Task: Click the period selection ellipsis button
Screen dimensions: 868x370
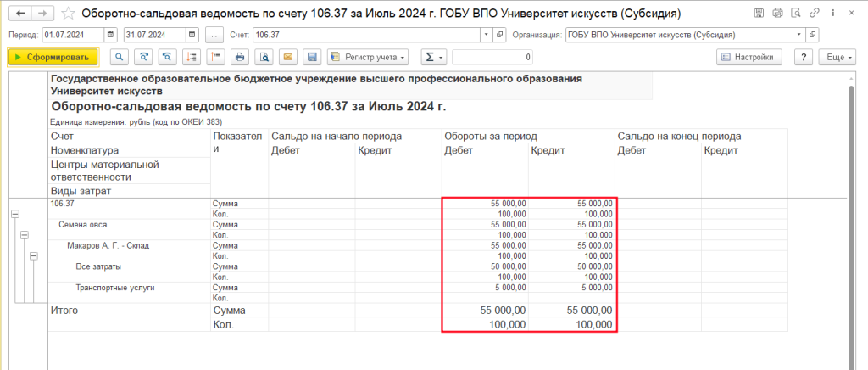Action: [214, 35]
